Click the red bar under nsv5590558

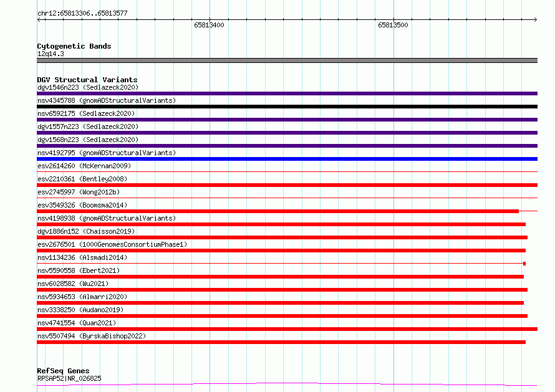pyautogui.click(x=281, y=277)
